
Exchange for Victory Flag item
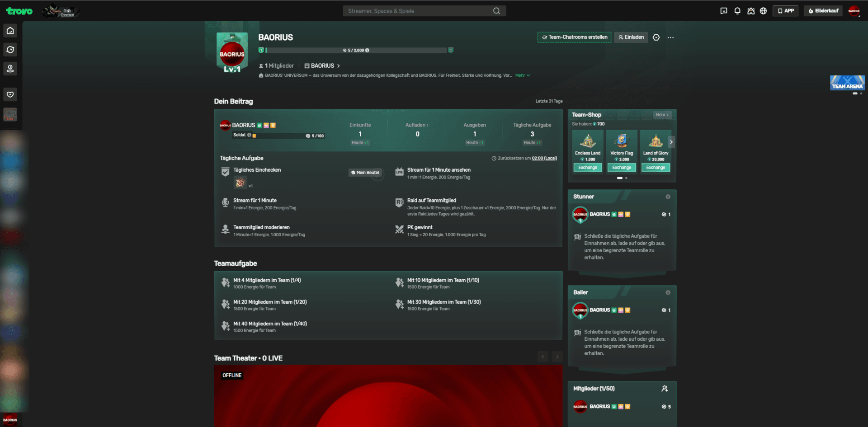(x=622, y=168)
